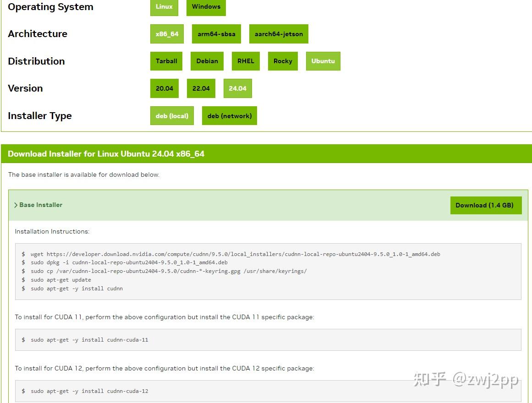Select the x86_64 architecture
Screen dimensions: 532x403
coord(166,33)
